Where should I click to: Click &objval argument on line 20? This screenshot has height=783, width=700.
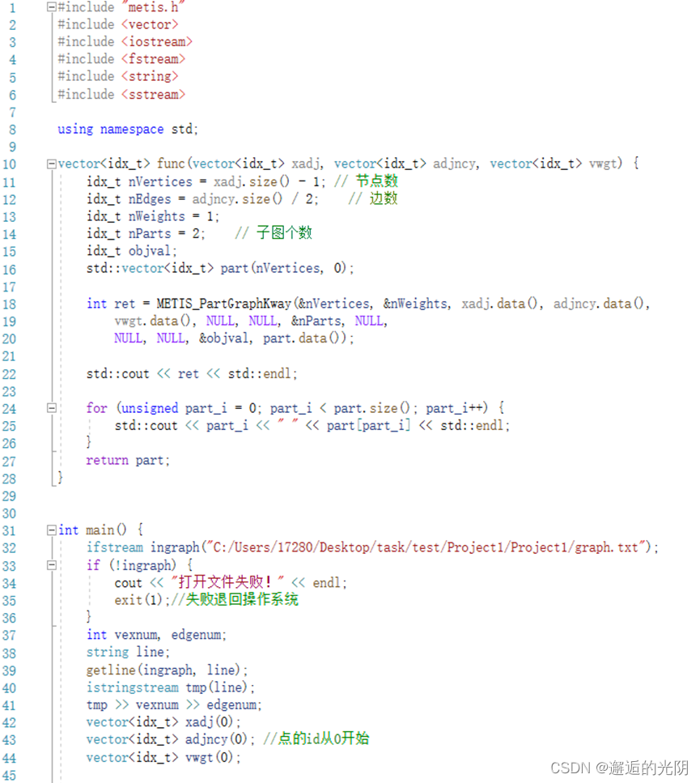coord(223,338)
